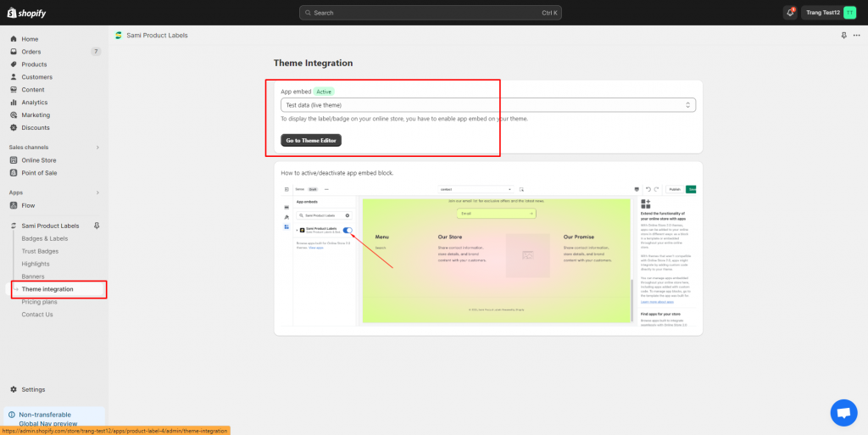Click the app embed tutorial screenshot
Screen dimensions: 868x435
(488, 254)
